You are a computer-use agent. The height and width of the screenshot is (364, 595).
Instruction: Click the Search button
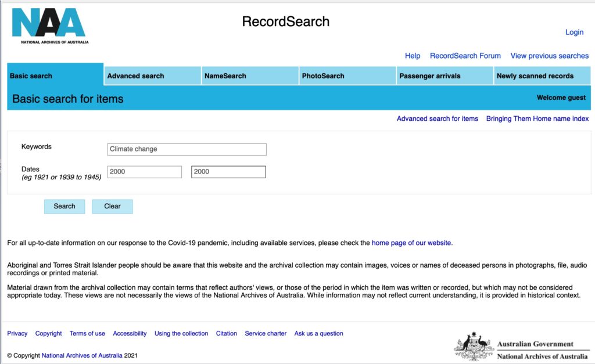(x=64, y=207)
